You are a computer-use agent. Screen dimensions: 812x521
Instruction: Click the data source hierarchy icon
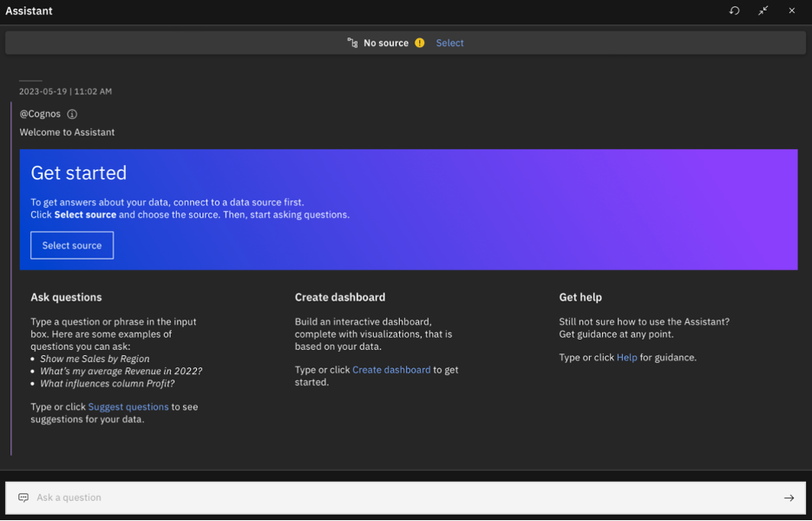coord(353,43)
